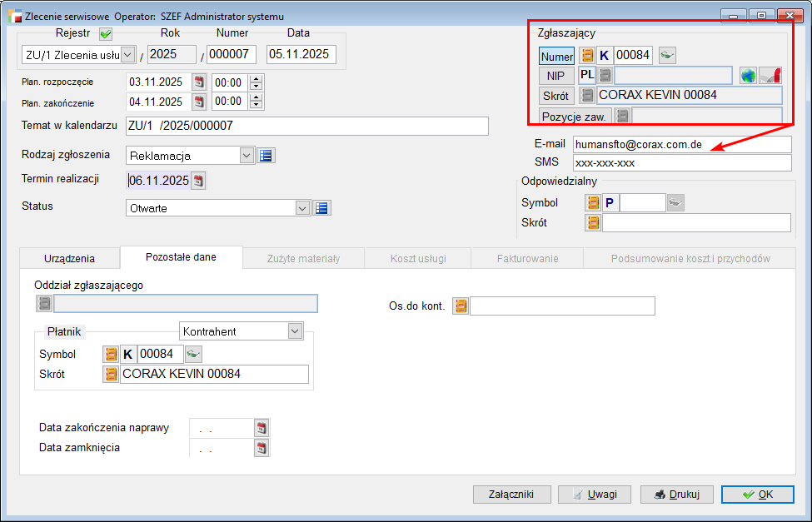Click the Załączniki button
The height and width of the screenshot is (522, 812).
coord(511,494)
